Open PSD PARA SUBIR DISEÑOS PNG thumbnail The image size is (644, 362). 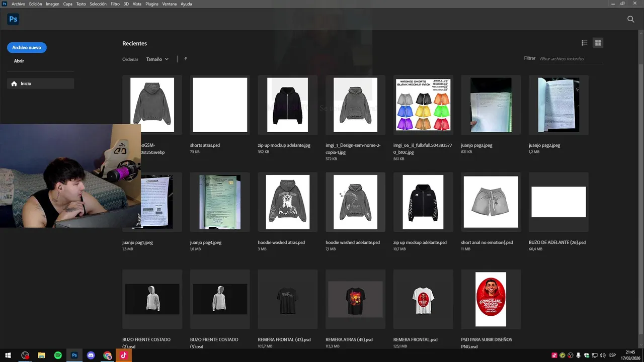(491, 299)
